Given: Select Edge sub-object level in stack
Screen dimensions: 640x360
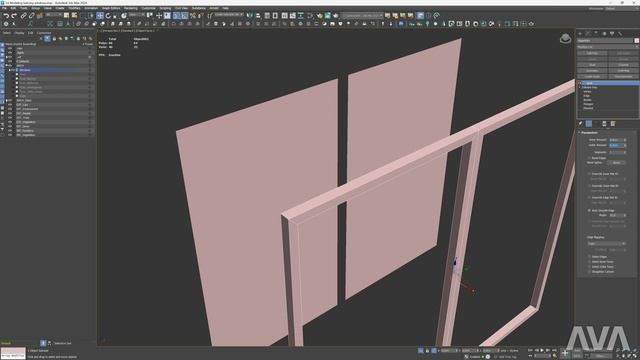Looking at the screenshot, I should coord(587,96).
